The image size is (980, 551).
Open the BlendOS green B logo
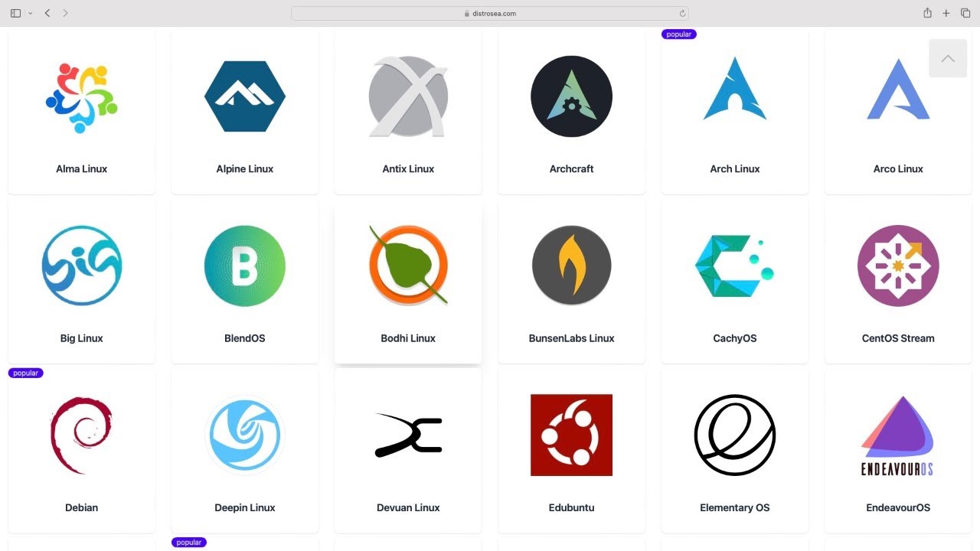pyautogui.click(x=245, y=266)
